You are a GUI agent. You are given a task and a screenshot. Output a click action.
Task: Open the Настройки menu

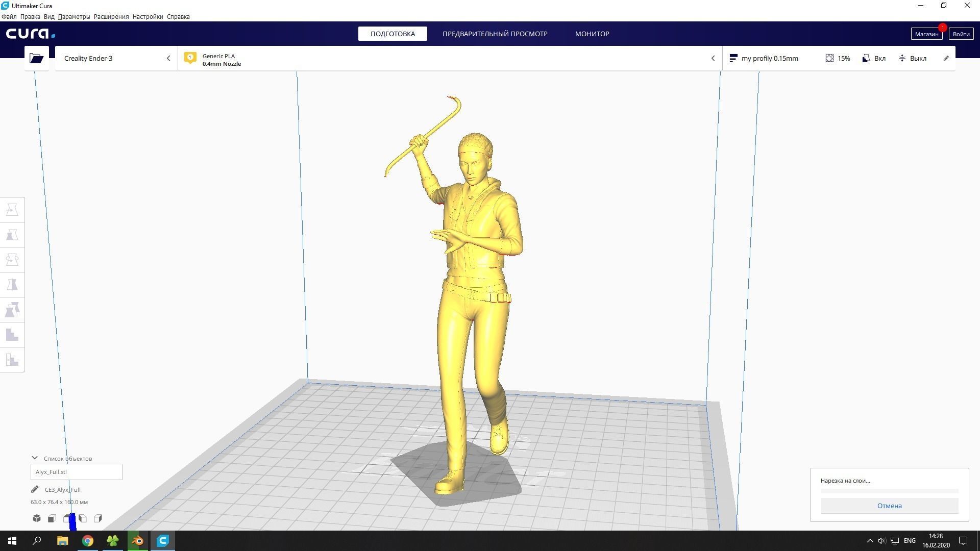click(x=148, y=16)
